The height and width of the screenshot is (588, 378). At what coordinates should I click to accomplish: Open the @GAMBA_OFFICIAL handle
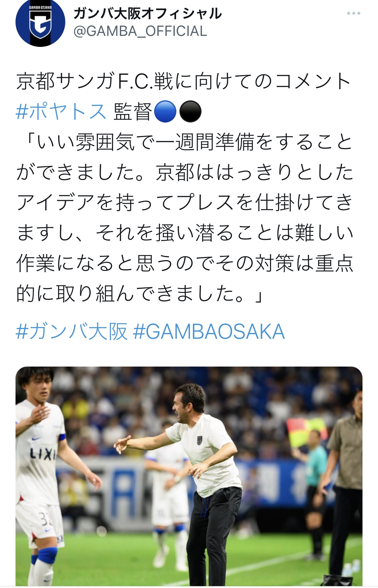140,31
